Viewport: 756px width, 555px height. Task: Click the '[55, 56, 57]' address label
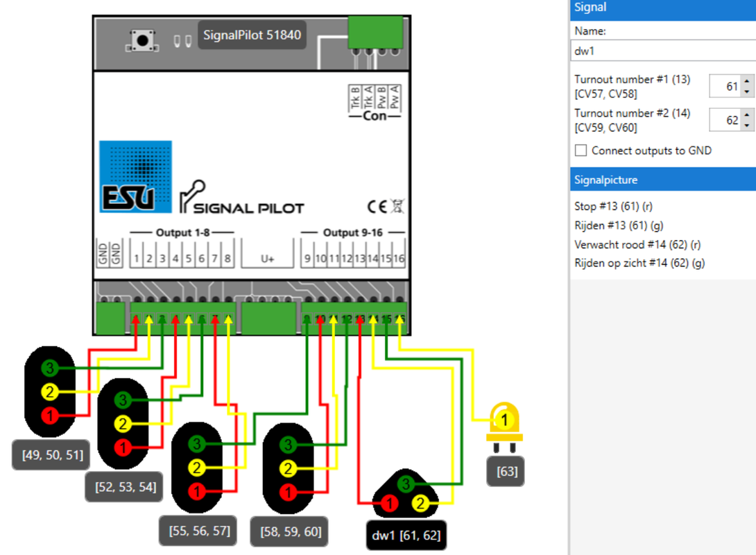coord(198,531)
